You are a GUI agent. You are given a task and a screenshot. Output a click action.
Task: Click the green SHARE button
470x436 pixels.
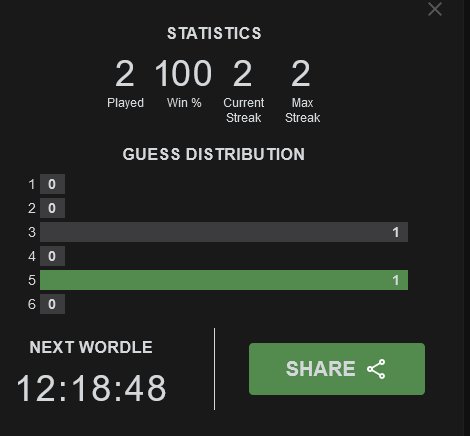pos(337,369)
